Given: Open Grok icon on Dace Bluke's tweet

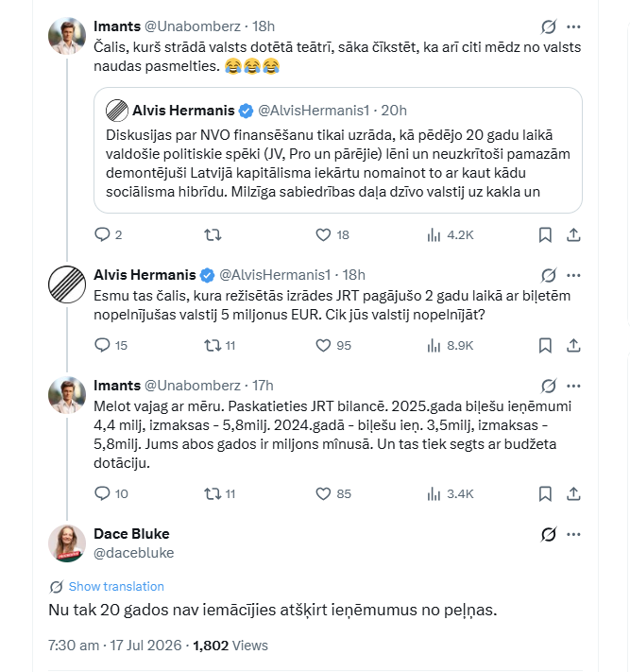Looking at the screenshot, I should [549, 534].
